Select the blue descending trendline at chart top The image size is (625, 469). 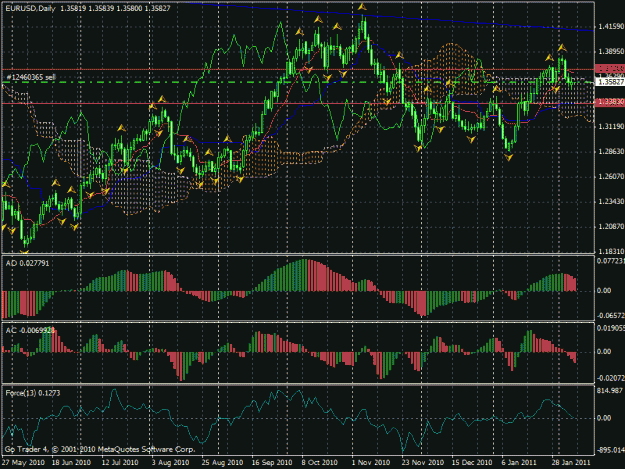click(391, 17)
